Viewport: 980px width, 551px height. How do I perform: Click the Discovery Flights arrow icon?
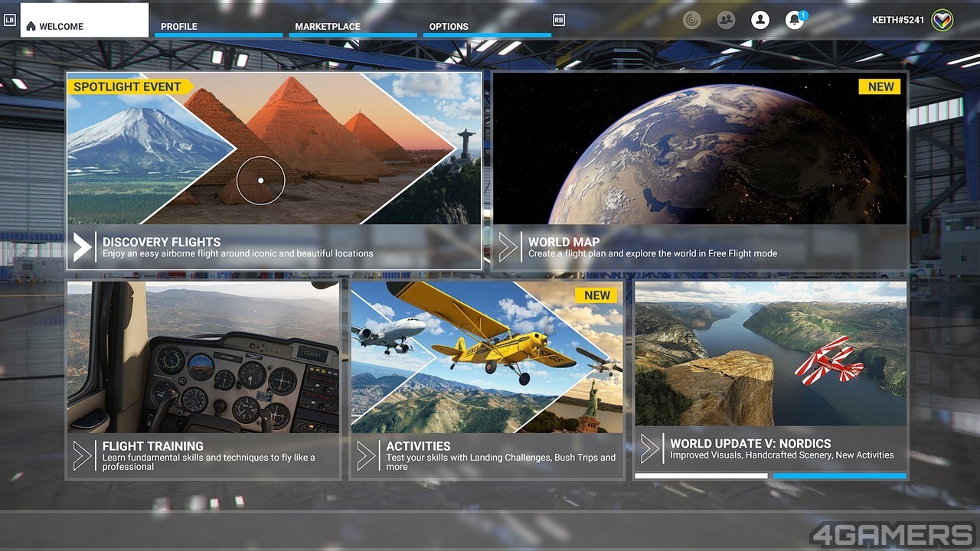click(82, 246)
